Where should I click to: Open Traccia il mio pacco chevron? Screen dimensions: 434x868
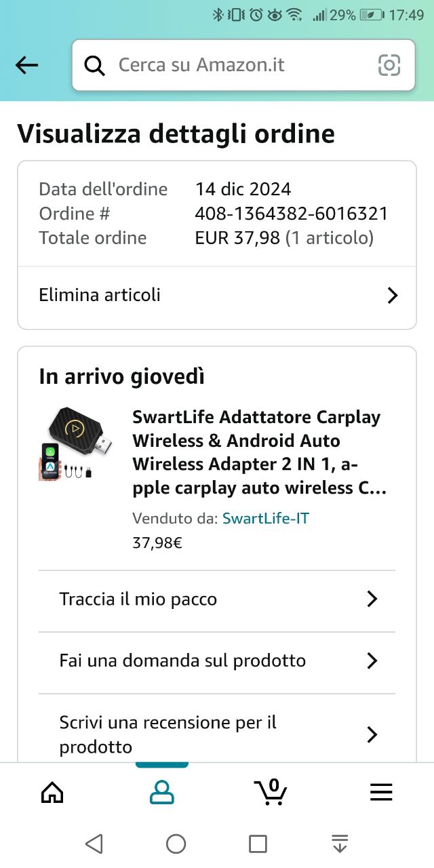click(x=372, y=599)
